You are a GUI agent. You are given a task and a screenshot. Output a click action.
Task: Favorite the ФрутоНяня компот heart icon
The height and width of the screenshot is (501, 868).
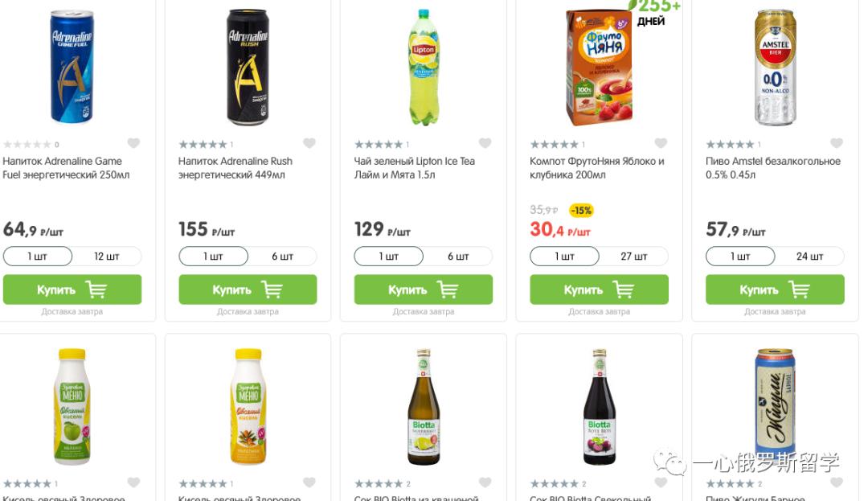661,144
